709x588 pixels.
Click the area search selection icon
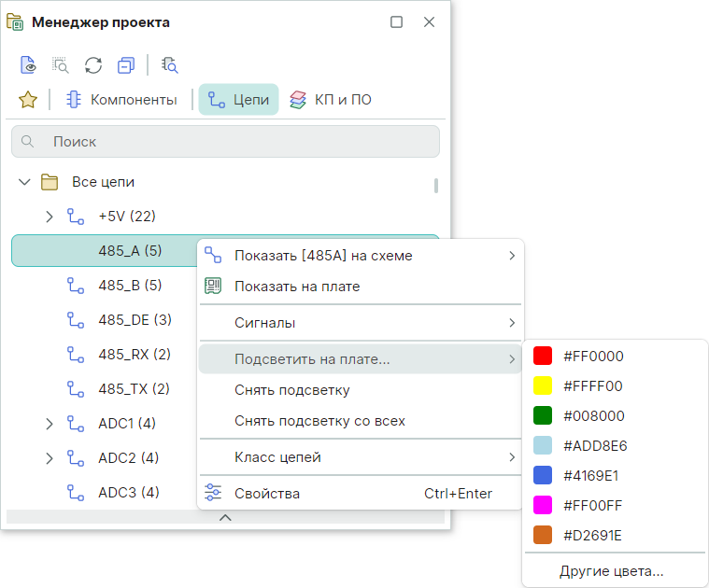tap(61, 65)
